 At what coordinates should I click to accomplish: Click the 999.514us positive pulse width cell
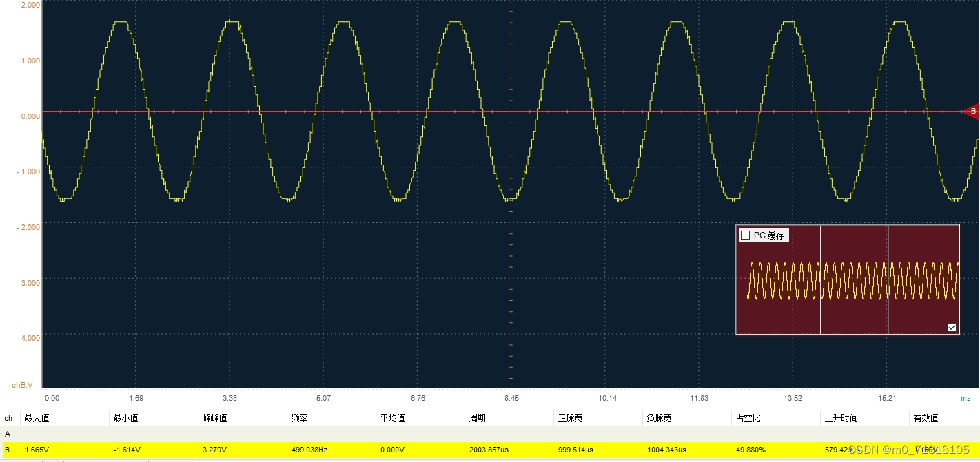point(575,450)
